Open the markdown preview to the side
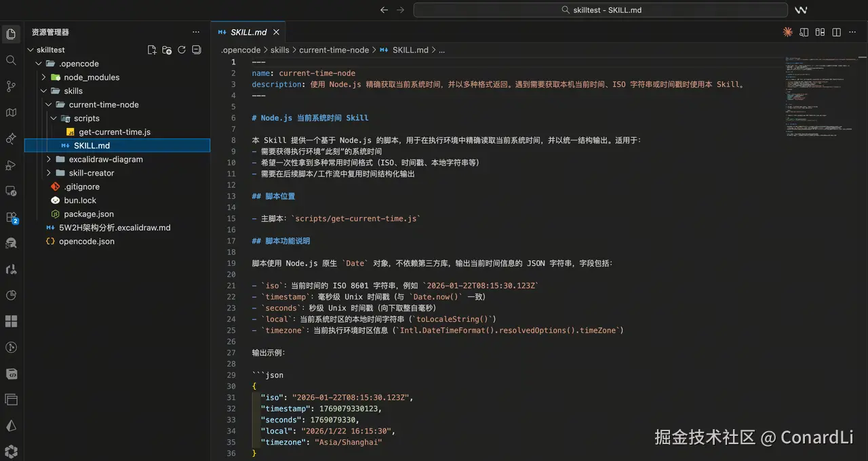The height and width of the screenshot is (461, 868). click(804, 32)
